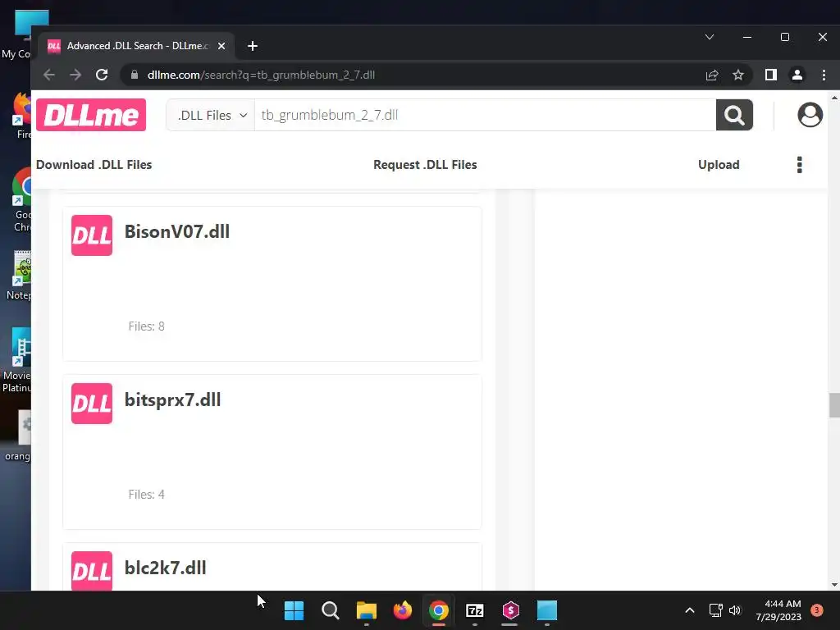
Task: Share this page via share icon
Action: tap(712, 75)
